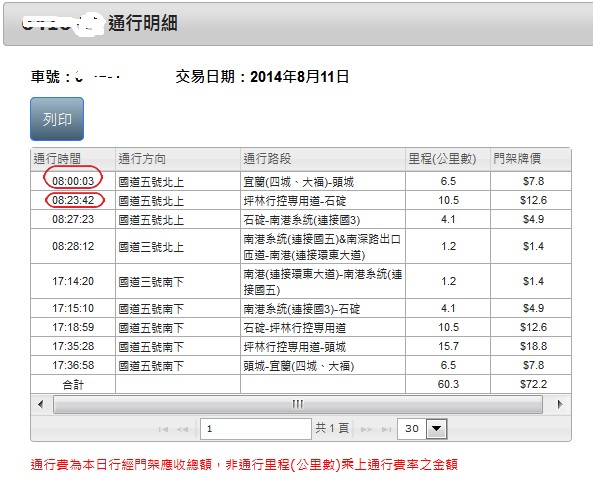Click route 宜蘭(四城、大福)-頭城
593x492 pixels.
299,182
